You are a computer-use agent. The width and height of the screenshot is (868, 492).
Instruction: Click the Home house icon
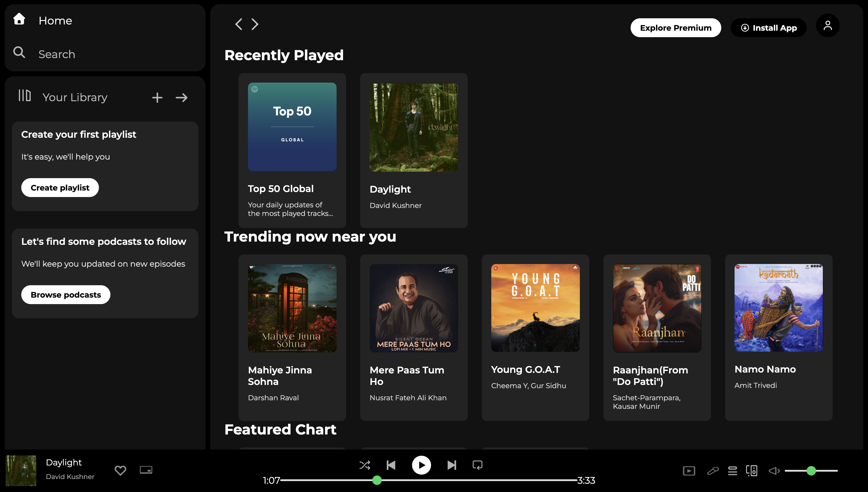pyautogui.click(x=19, y=19)
